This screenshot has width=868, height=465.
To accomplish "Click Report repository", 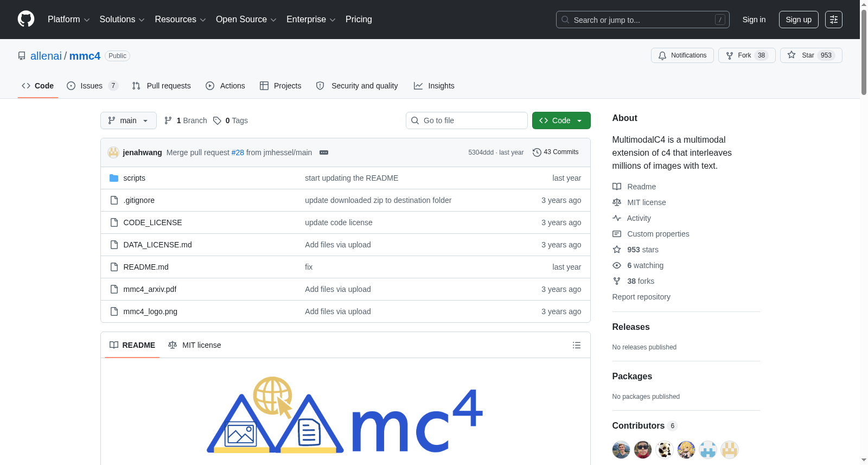I will [641, 297].
